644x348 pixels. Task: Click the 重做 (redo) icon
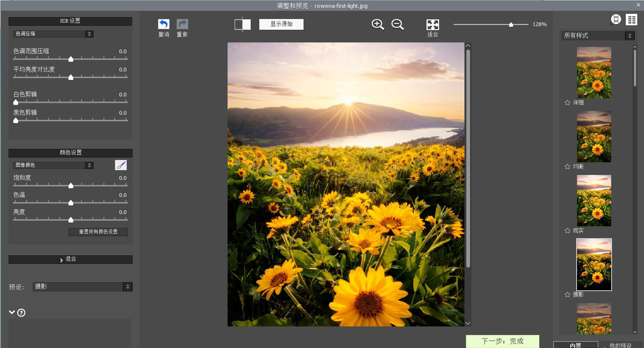click(x=182, y=24)
